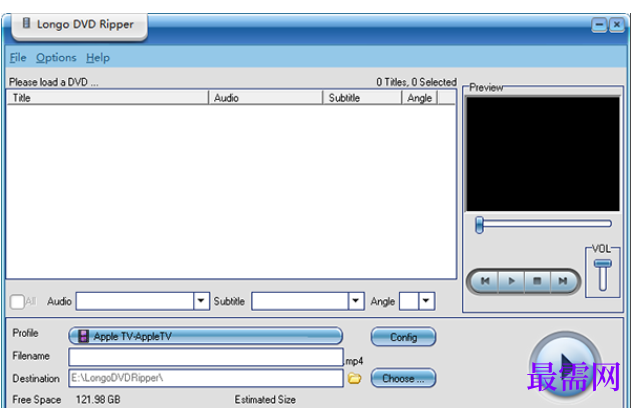Click the 'Estimated Size' label

265,399
